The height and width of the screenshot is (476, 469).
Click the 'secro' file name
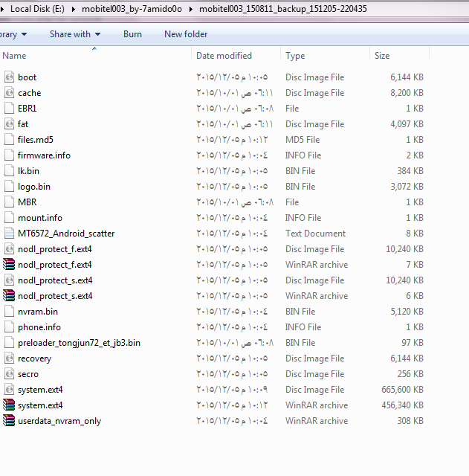click(28, 374)
